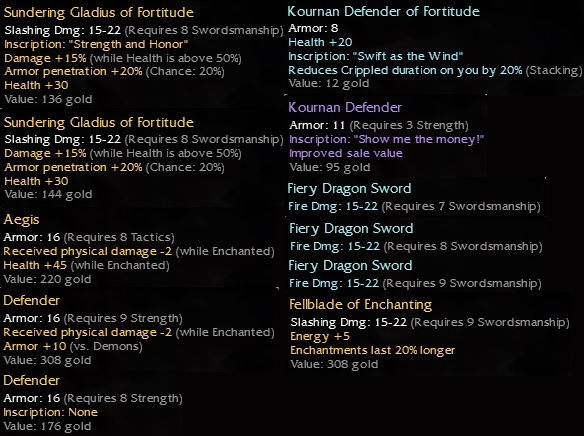Screen dimensions: 584x436
Task: Select the purple Kournan Defender title
Action: tap(345, 108)
